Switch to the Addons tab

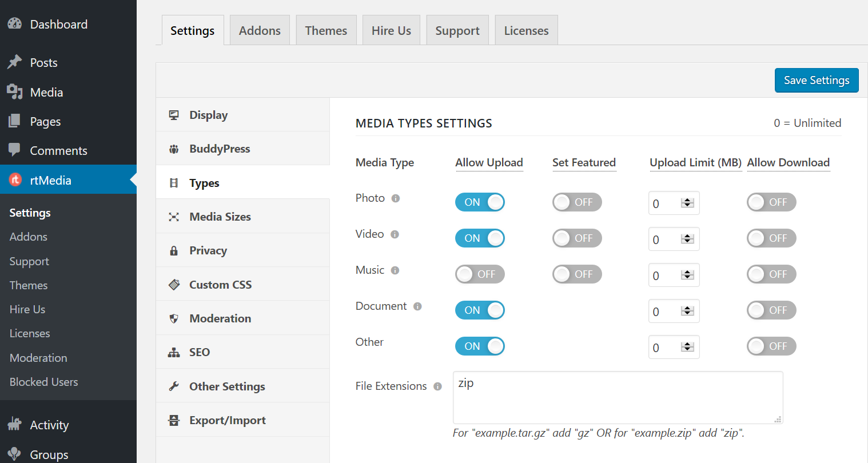click(x=260, y=30)
